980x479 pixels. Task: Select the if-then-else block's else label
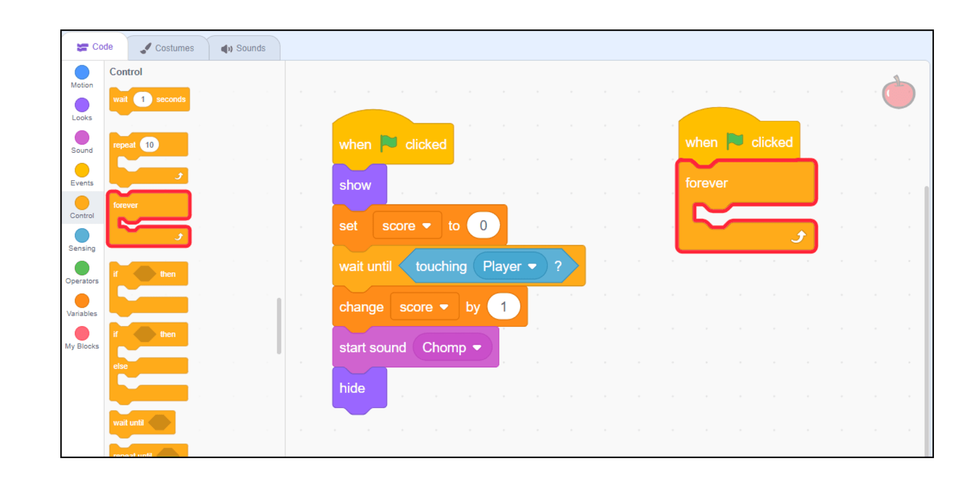click(x=121, y=366)
